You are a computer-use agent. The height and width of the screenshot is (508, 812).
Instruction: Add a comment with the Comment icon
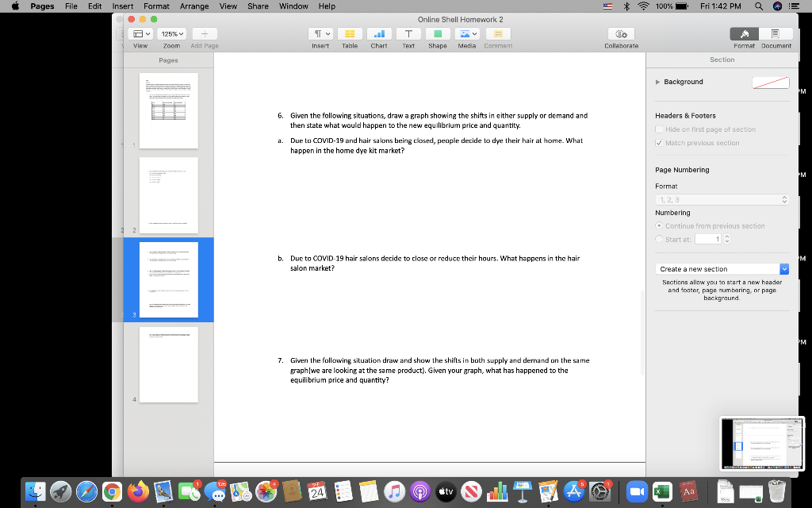click(x=497, y=34)
